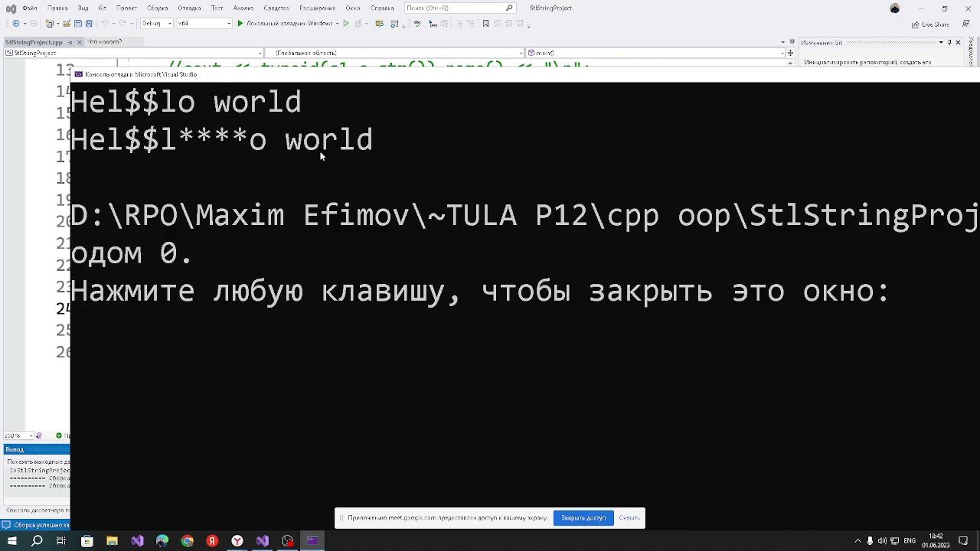The height and width of the screenshot is (551, 980).
Task: Open the global scope dropdown
Action: pos(395,53)
